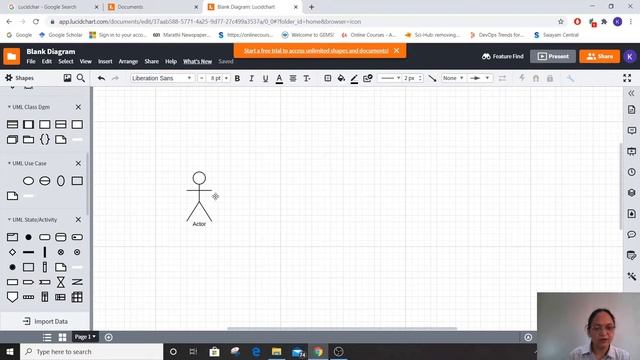Click the shape style lock icon
The width and height of the screenshot is (640, 360).
368,78
